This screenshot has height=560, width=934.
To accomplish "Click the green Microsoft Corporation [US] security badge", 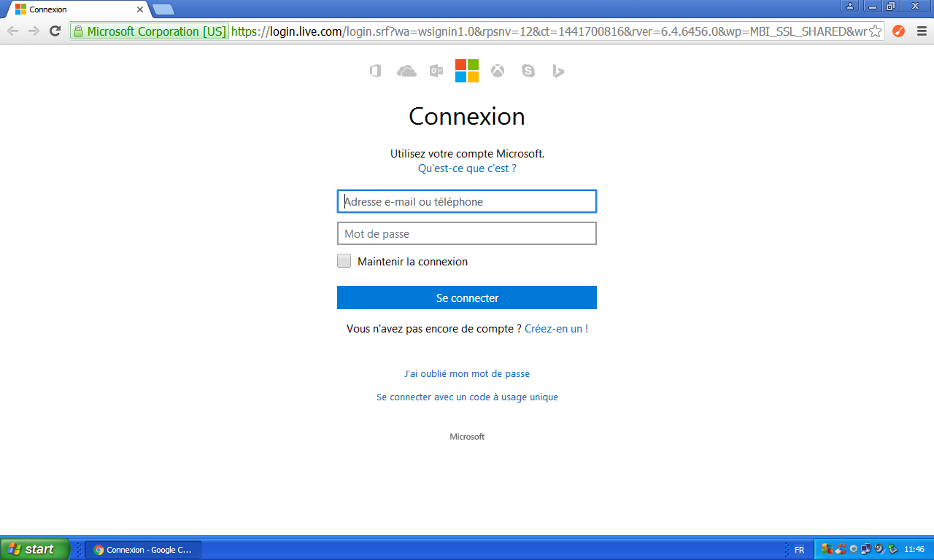I will (150, 31).
